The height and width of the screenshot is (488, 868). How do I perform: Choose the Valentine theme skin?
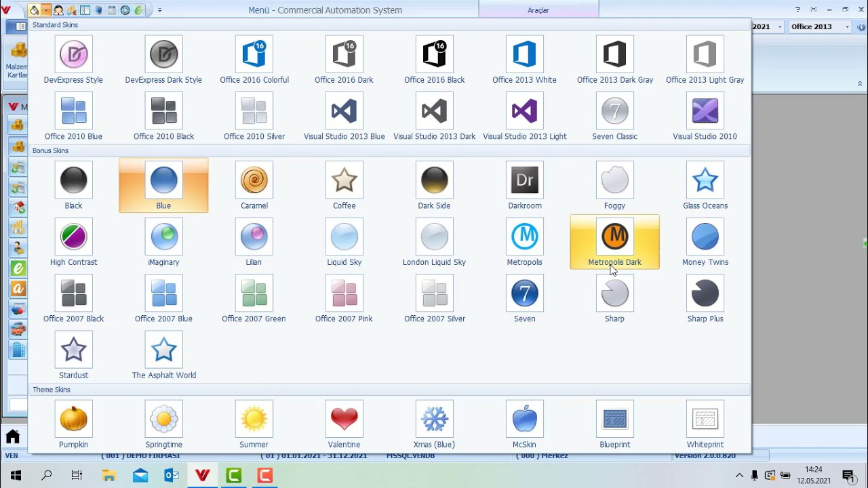click(x=344, y=424)
